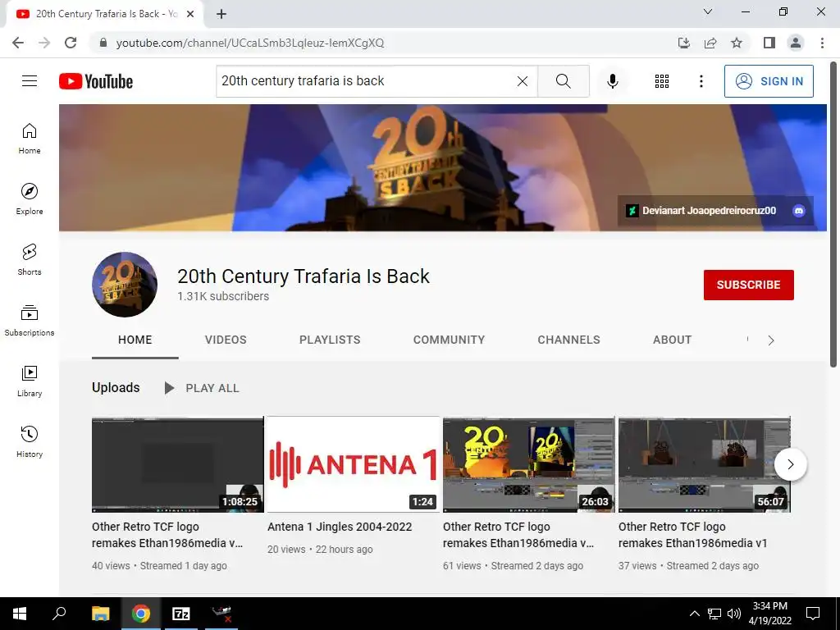840x630 pixels.
Task: Open the Chrome three-dot menu
Action: tap(822, 43)
